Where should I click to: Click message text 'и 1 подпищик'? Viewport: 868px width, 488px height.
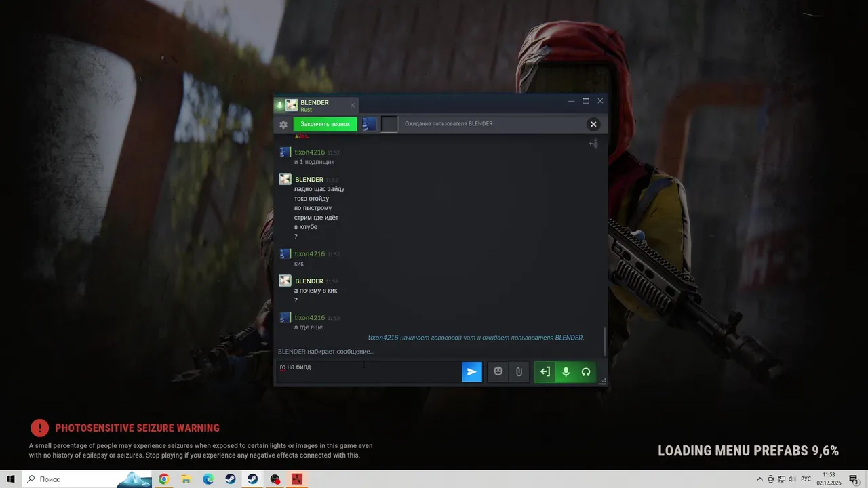click(x=314, y=162)
